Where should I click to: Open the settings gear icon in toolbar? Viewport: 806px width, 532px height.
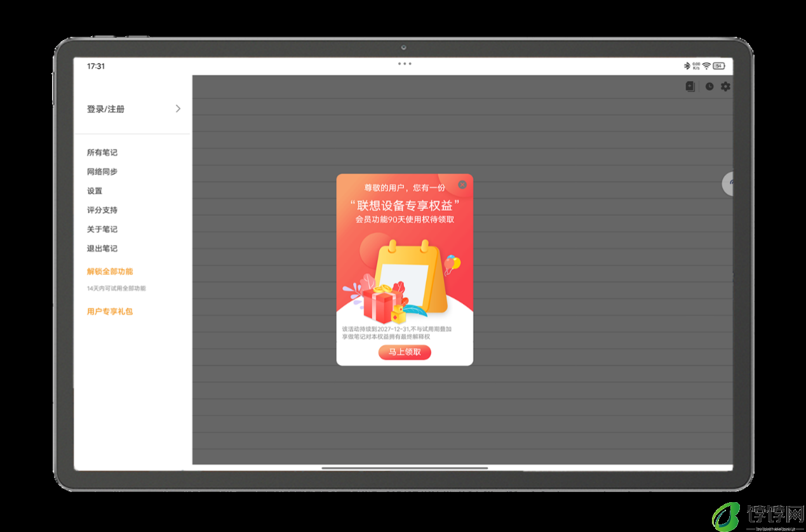tap(725, 86)
